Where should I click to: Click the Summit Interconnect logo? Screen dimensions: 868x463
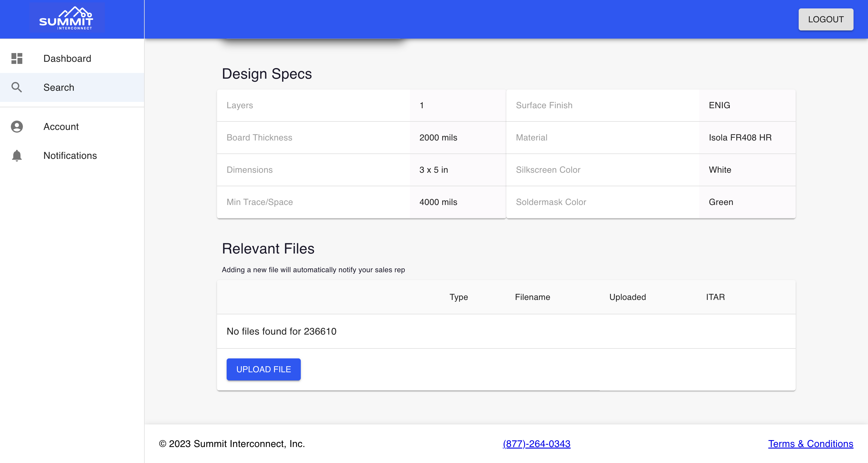67,18
